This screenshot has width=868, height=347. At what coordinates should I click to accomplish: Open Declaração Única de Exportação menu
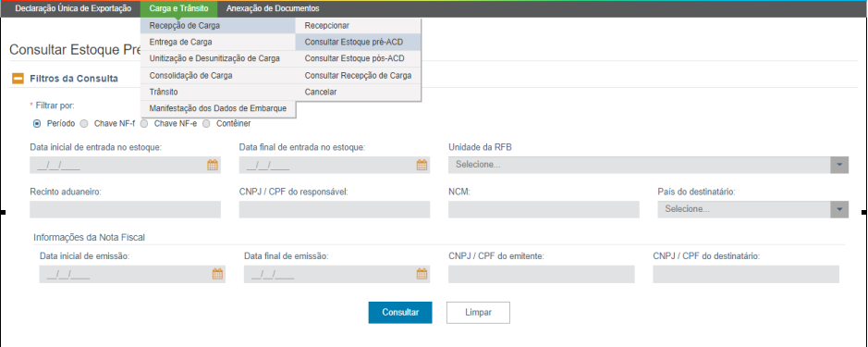(x=73, y=9)
